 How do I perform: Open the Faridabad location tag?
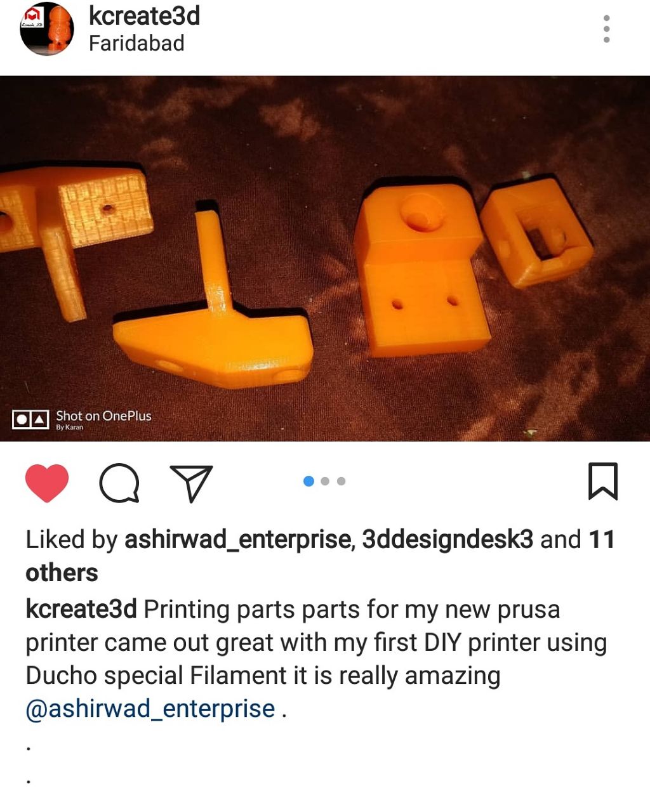(136, 44)
